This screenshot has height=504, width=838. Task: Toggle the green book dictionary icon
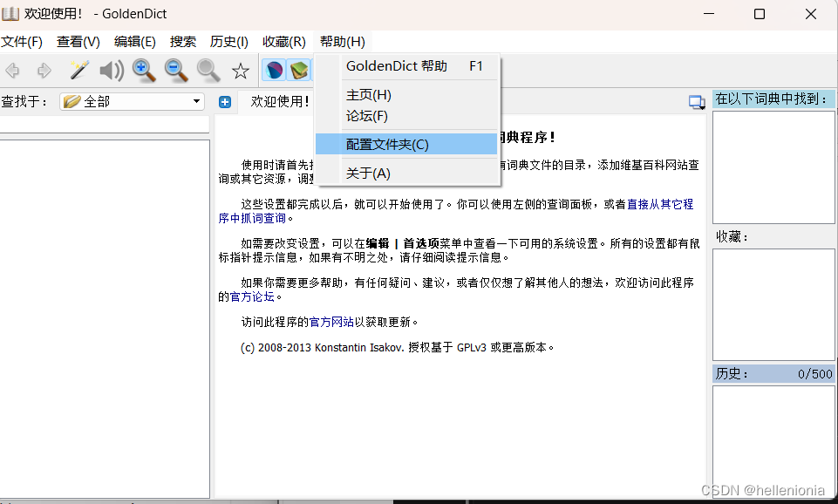299,70
